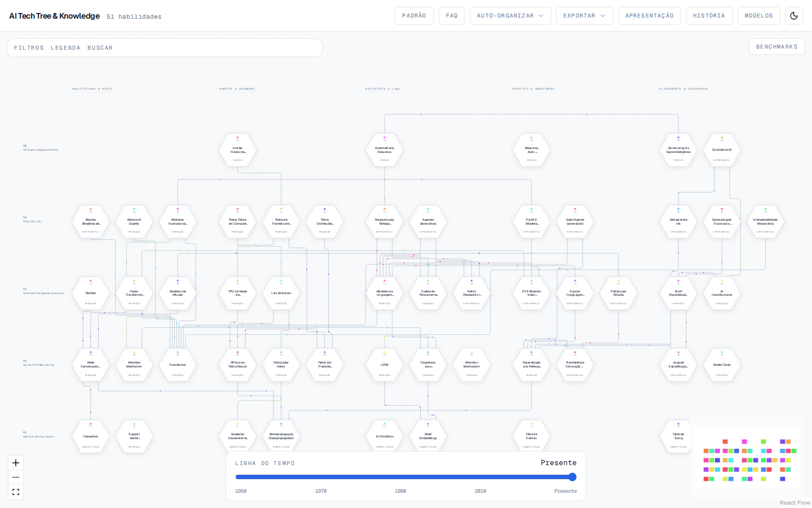This screenshot has height=508, width=812.
Task: Click the Padrão button
Action: coord(414,16)
